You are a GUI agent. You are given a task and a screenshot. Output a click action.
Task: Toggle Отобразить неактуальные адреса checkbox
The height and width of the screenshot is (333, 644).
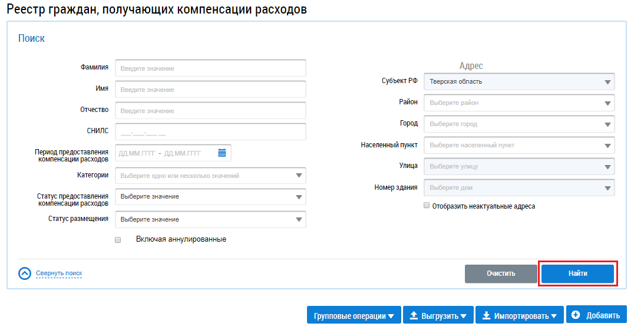click(427, 206)
